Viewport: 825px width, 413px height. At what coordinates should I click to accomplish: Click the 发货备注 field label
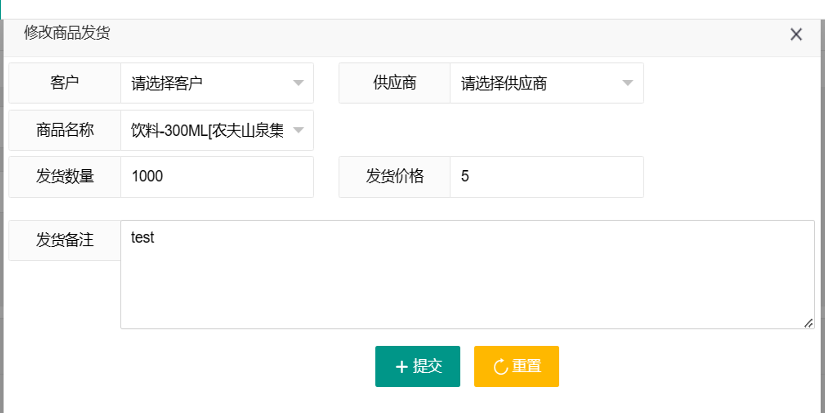tap(65, 240)
